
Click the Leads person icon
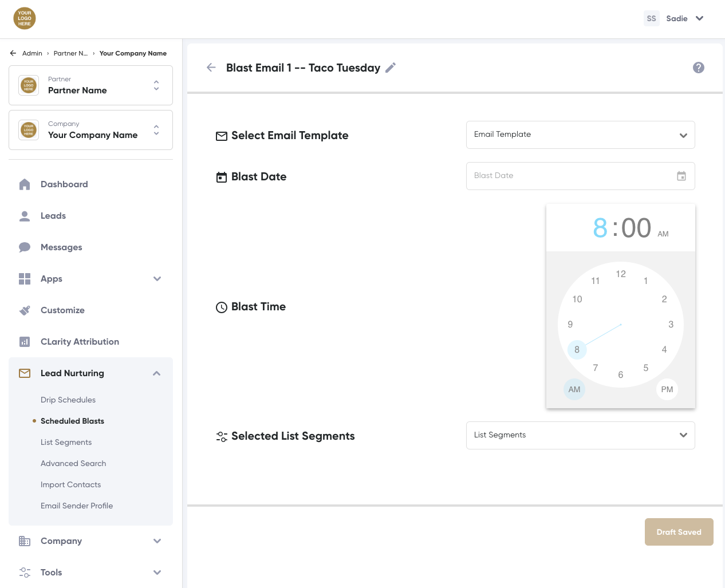[x=25, y=216]
